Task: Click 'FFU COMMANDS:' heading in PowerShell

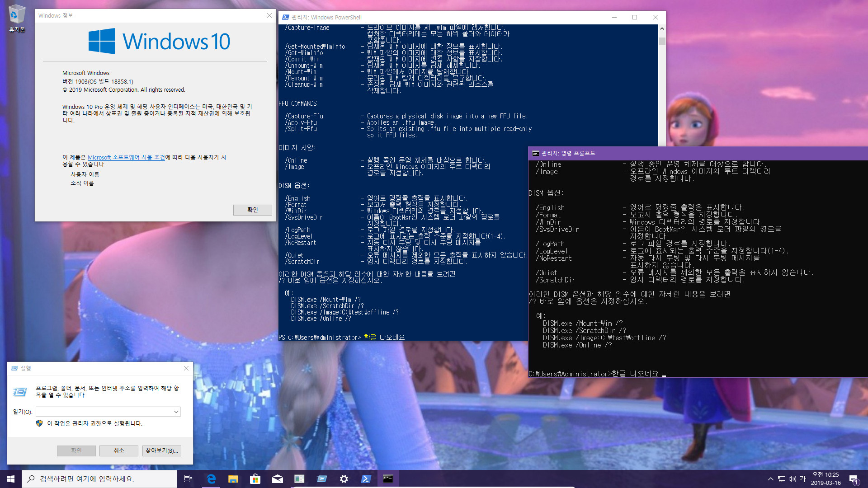Action: (x=299, y=103)
